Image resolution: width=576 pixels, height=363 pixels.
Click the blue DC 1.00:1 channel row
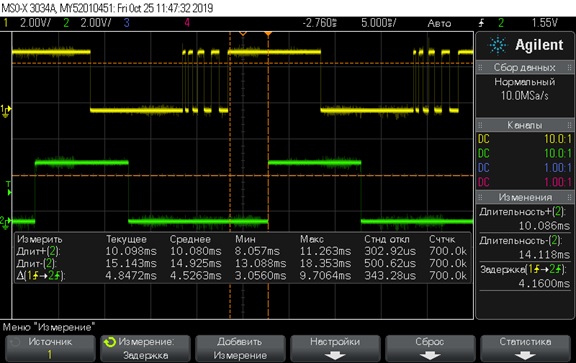[x=525, y=168]
